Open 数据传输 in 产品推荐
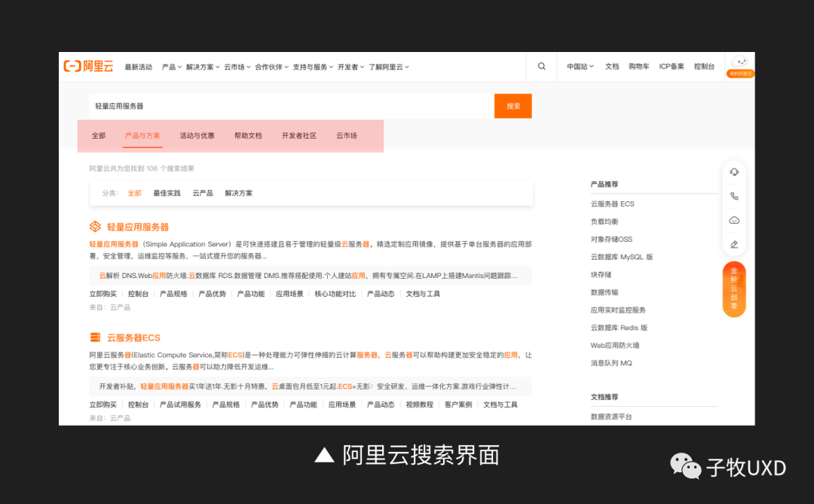Viewport: 814px width, 504px height. pos(604,292)
